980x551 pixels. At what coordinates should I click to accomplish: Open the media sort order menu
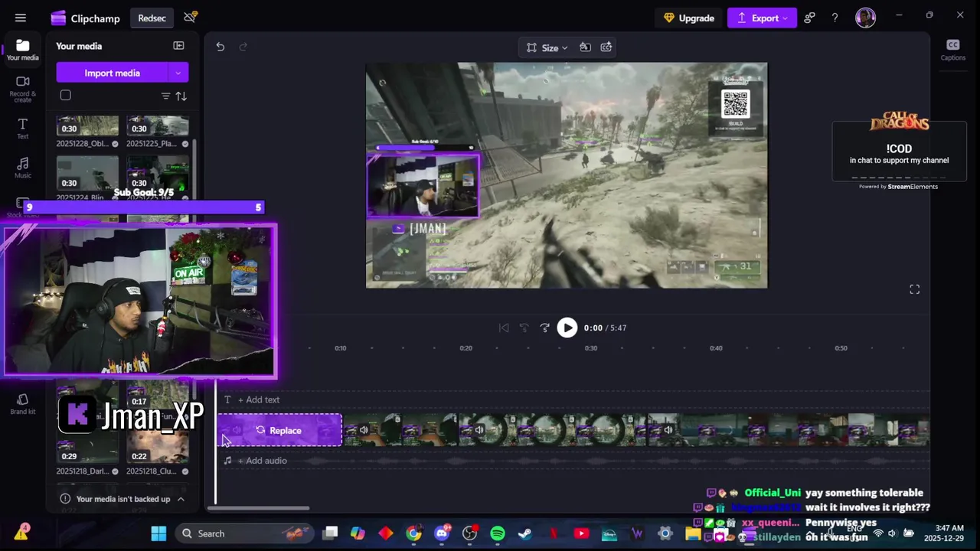point(181,96)
